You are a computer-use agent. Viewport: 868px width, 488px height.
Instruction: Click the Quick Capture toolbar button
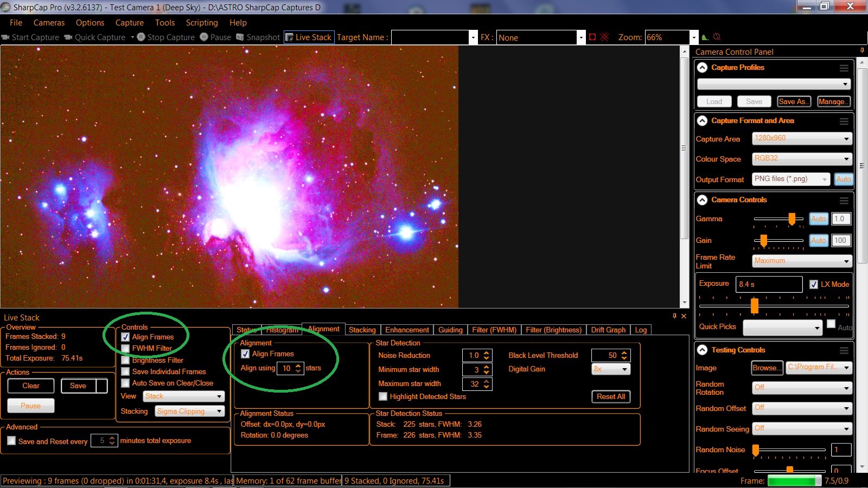(95, 37)
